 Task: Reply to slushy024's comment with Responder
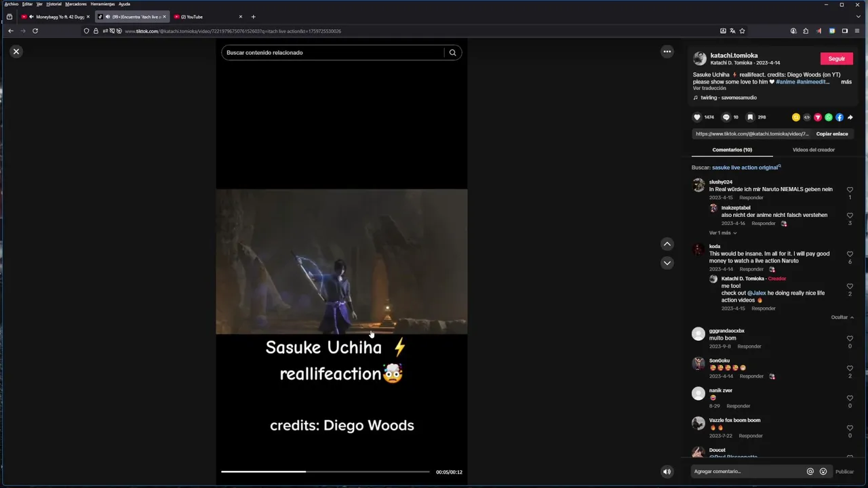pyautogui.click(x=751, y=198)
